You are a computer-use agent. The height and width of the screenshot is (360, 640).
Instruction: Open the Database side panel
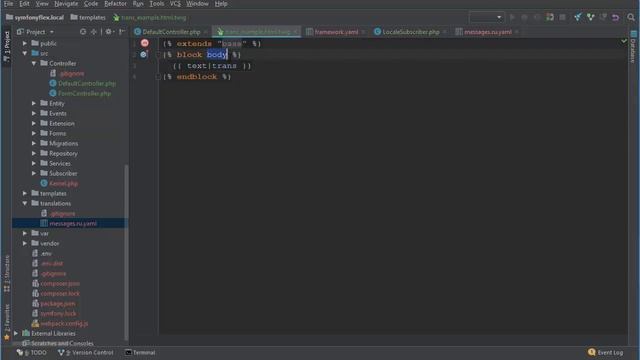(x=633, y=47)
